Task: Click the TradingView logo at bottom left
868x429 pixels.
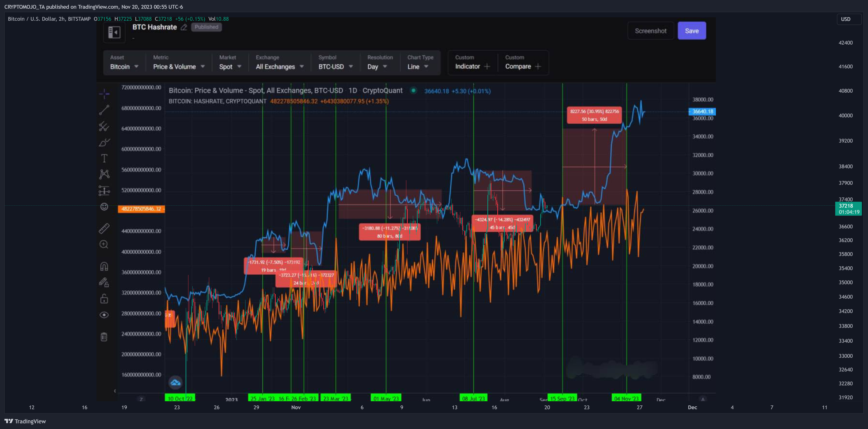Action: (25, 421)
